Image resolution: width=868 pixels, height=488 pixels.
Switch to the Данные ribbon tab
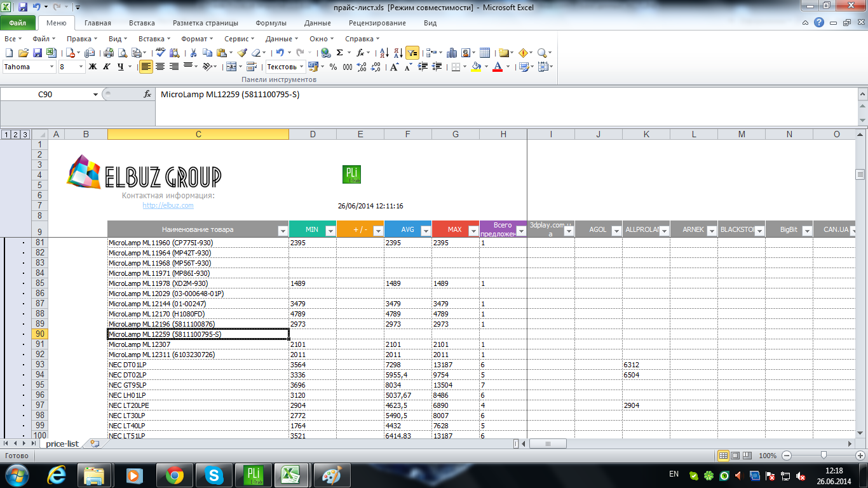coord(317,23)
